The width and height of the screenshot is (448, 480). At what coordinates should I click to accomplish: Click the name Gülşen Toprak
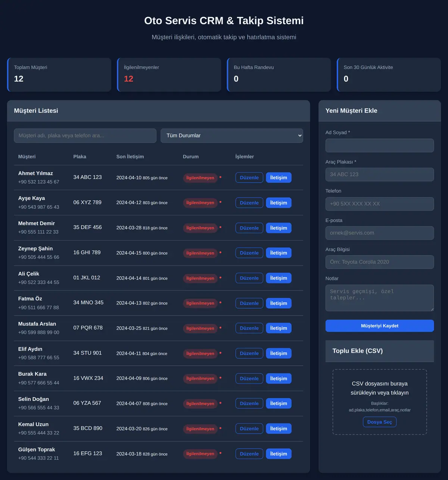[x=37, y=449]
